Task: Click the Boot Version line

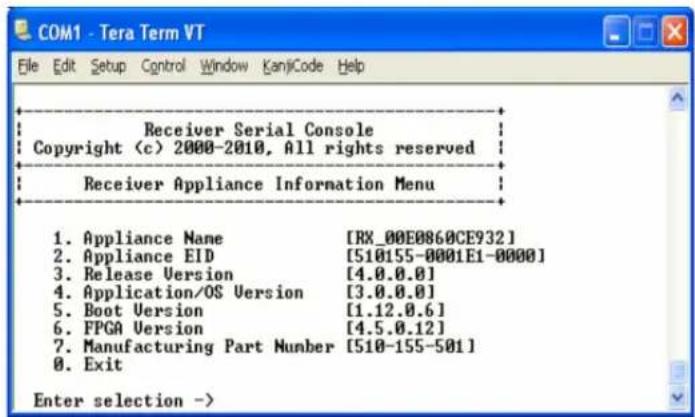Action: click(x=249, y=310)
